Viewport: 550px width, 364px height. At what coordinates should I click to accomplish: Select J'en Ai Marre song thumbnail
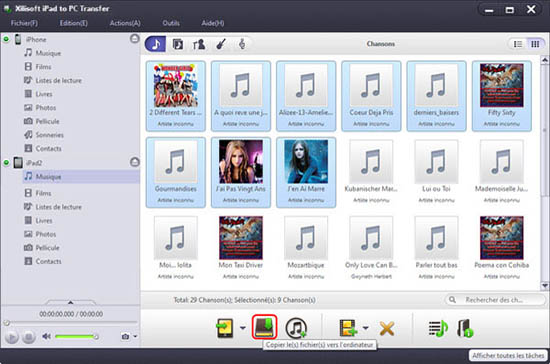point(306,172)
